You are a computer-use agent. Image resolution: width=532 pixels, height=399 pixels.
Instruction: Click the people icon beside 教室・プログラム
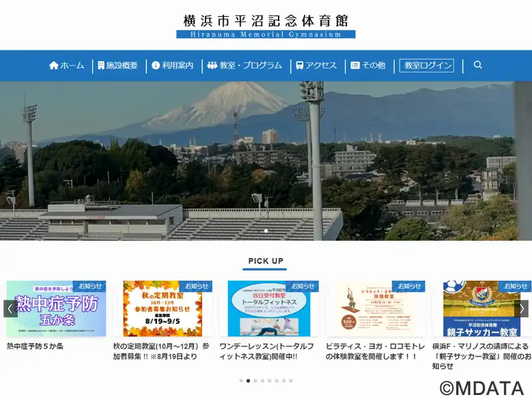coord(212,66)
